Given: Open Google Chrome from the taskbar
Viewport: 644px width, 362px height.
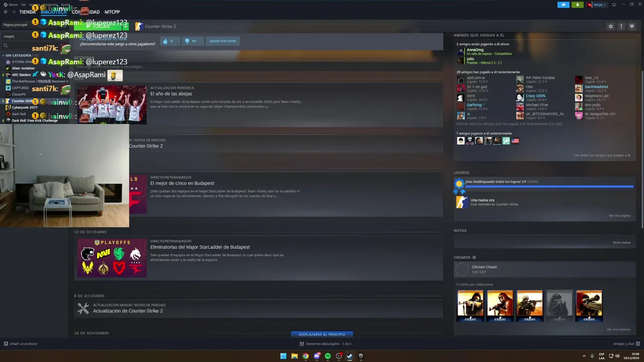Looking at the screenshot, I should [x=305, y=356].
